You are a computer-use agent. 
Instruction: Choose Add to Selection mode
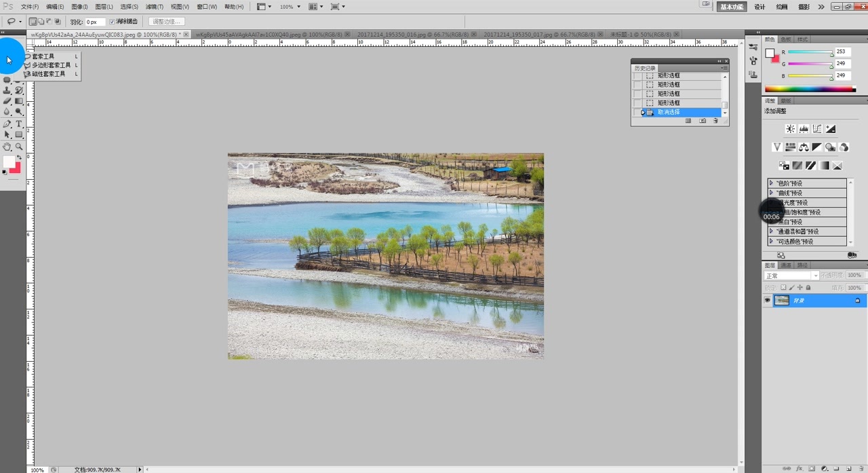(41, 22)
